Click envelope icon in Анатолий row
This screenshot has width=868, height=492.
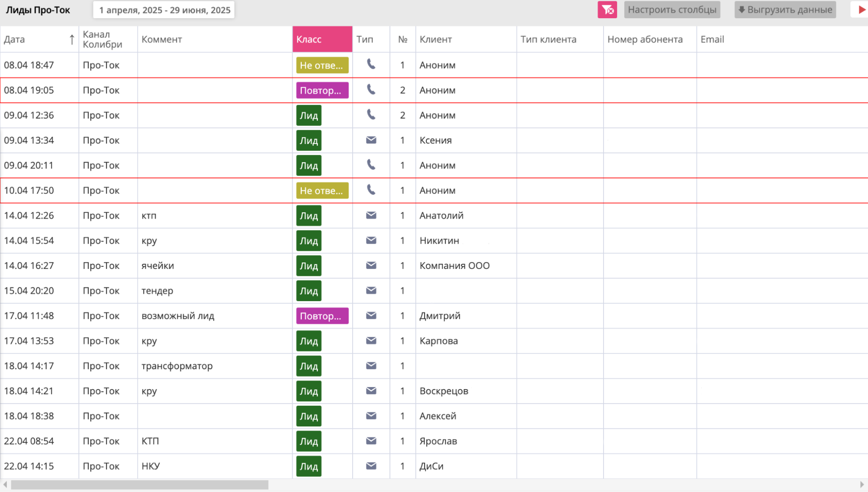[371, 215]
